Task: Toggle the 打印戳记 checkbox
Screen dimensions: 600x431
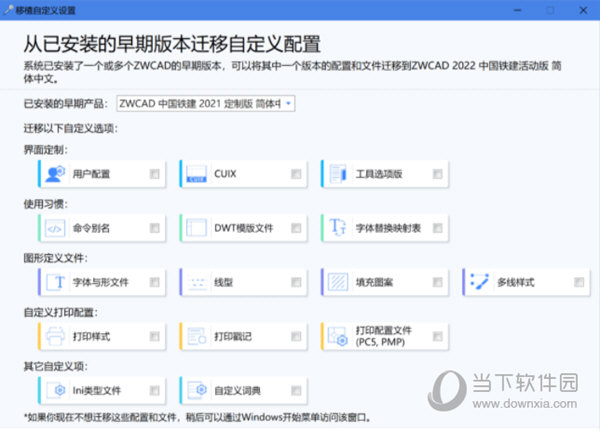Action: 296,336
